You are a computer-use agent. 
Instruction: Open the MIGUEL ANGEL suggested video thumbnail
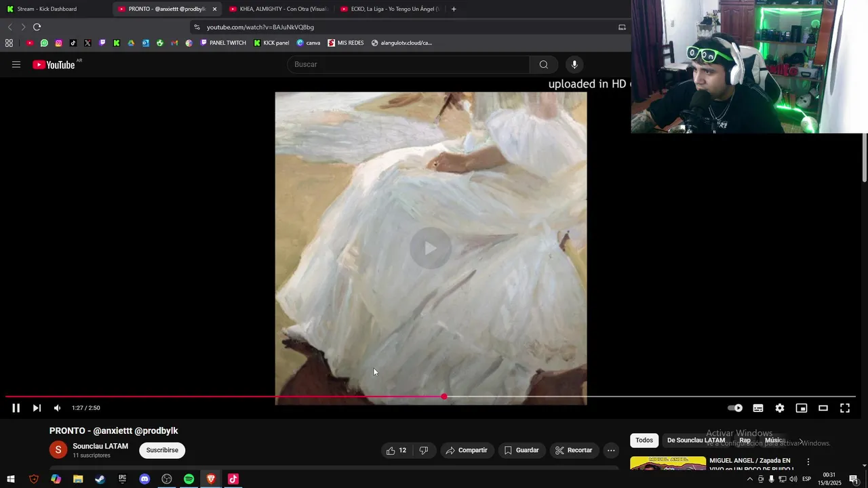668,464
